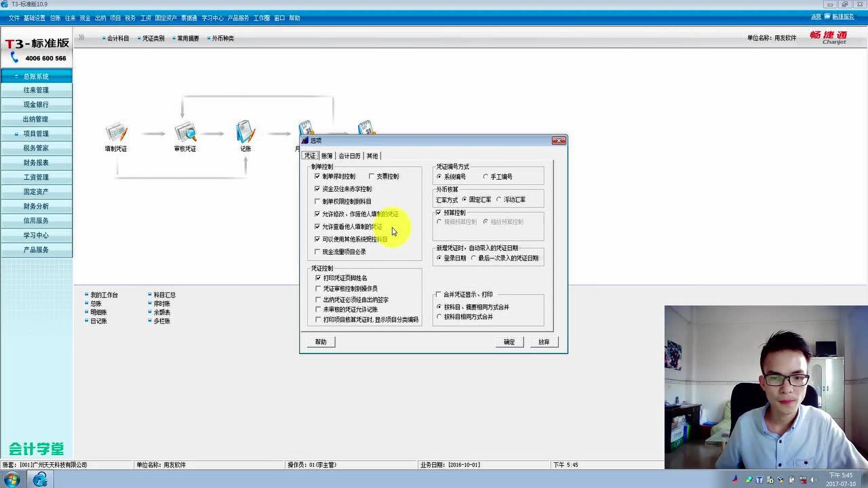Open 出纳管理 in sidebar

[36, 119]
